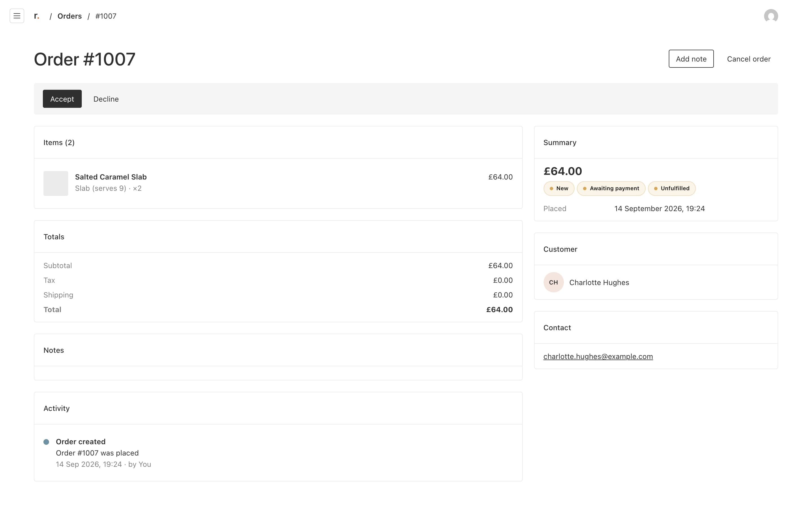This screenshot has width=812, height=508.
Task: Click the placed date 14 September 2026, 19:24
Action: [x=659, y=209]
